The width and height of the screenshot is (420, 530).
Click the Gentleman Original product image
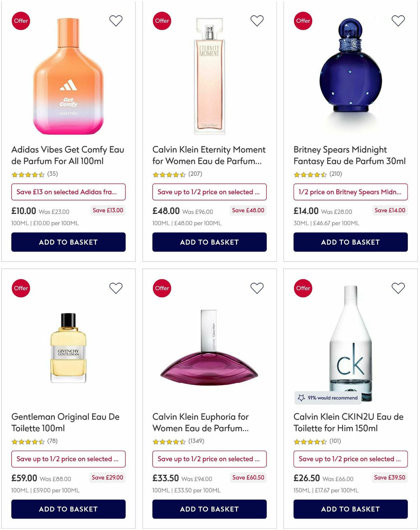coord(69,350)
